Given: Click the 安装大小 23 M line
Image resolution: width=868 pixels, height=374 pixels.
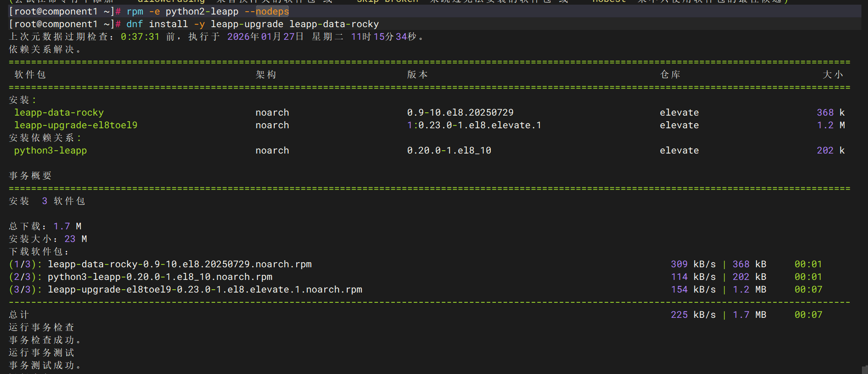Looking at the screenshot, I should [48, 239].
